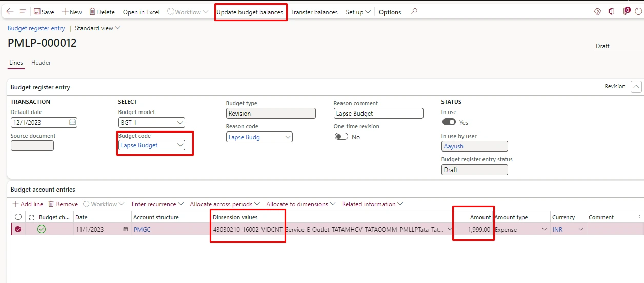Open in Excel from the action bar
Viewport: 644px width, 283px height.
point(142,12)
